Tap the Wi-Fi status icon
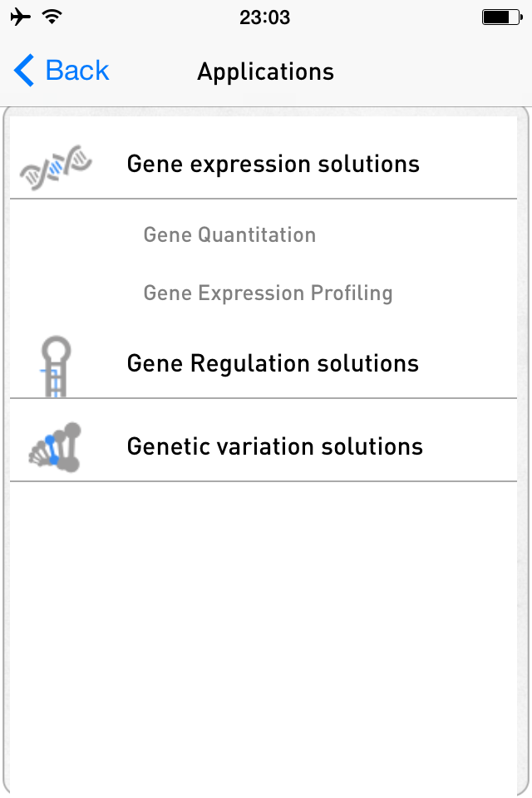This screenshot has height=798, width=532. point(52,15)
